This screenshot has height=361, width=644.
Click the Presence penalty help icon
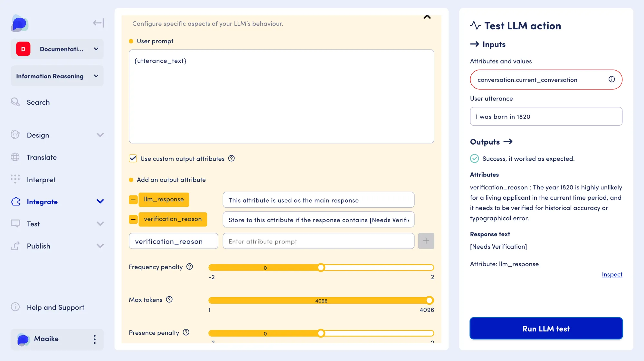(186, 332)
